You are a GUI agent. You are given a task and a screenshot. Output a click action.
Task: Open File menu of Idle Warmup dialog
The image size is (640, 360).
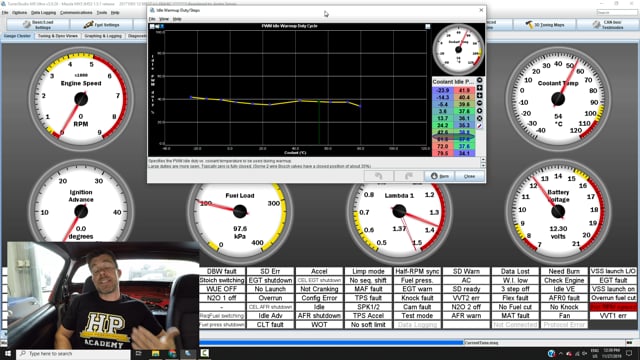point(152,19)
